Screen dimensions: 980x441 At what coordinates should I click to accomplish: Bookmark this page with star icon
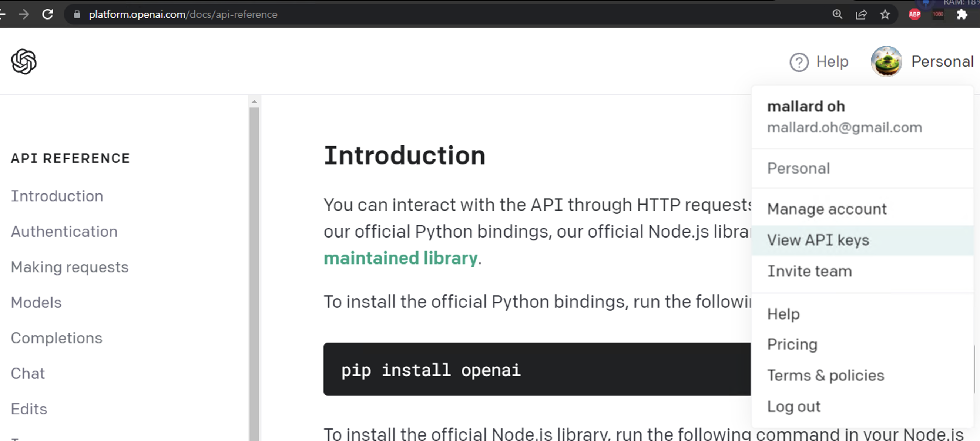click(885, 14)
